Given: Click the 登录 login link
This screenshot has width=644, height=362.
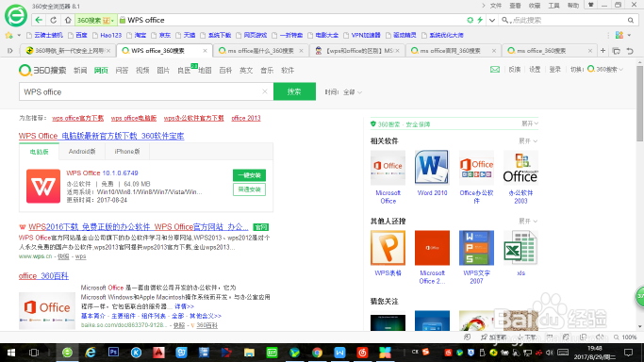Looking at the screenshot, I should pos(554,70).
